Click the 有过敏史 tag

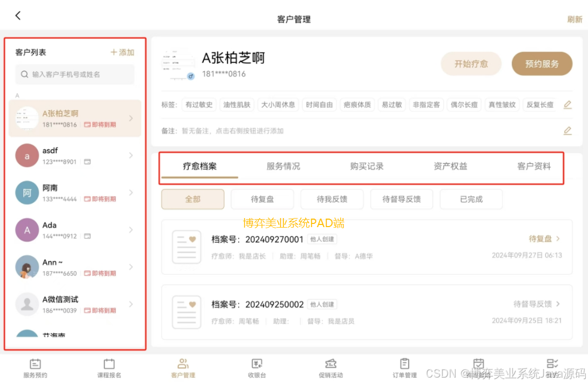199,105
